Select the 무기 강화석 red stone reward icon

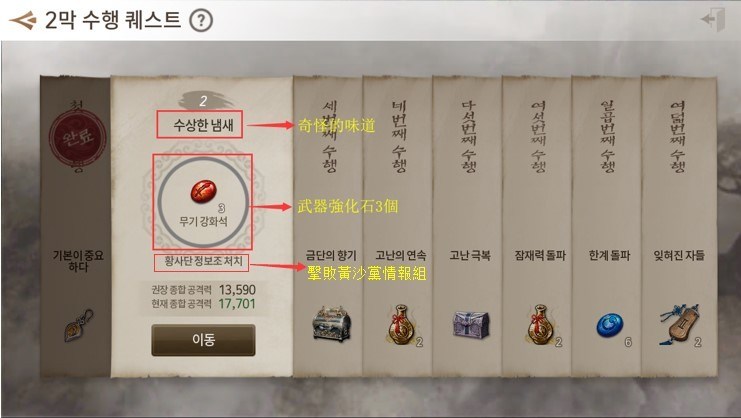click(x=204, y=191)
